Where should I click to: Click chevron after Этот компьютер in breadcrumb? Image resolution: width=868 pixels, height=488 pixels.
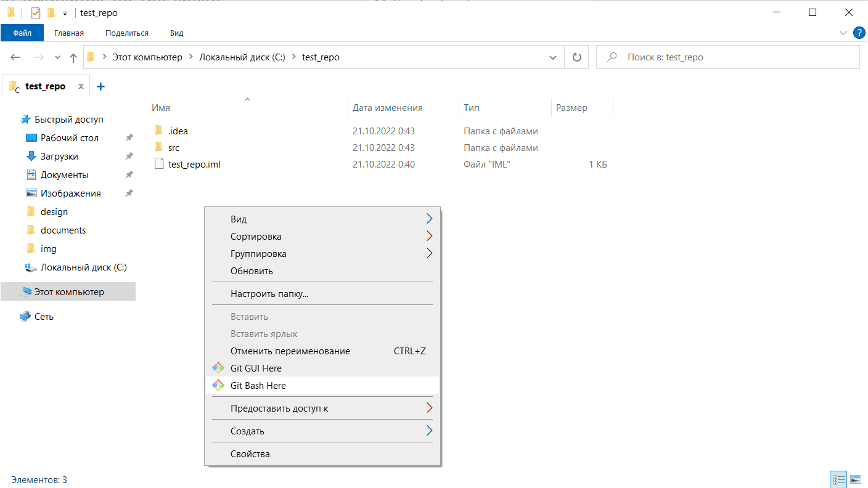(x=190, y=57)
